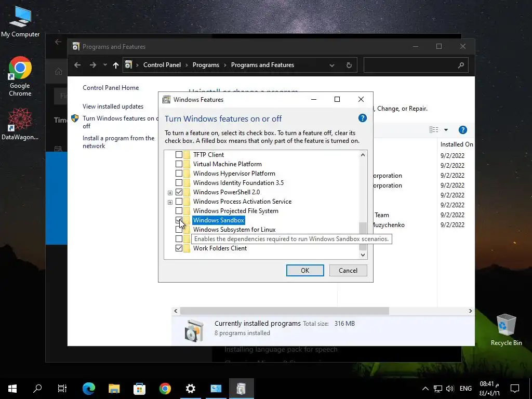Click features list scrollbar thumb
The width and height of the screenshot is (532, 399).
[363, 236]
